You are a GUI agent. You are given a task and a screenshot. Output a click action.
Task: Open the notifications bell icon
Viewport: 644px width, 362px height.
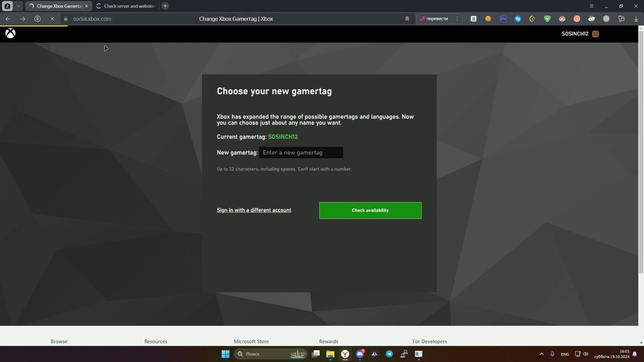(635, 354)
